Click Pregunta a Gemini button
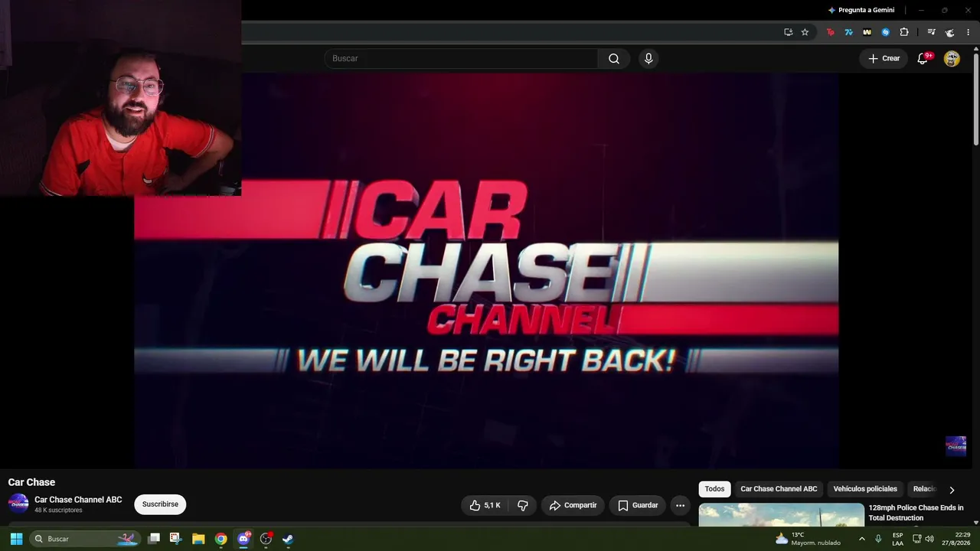 pyautogui.click(x=861, y=10)
